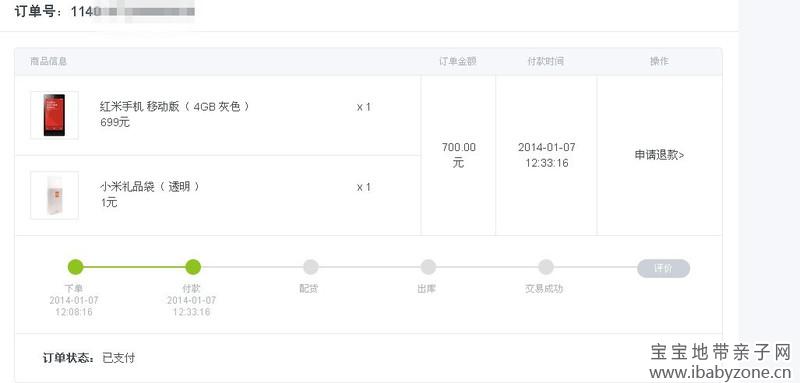Click the 700.00 元 order amount
This screenshot has width=800, height=383.
click(459, 155)
